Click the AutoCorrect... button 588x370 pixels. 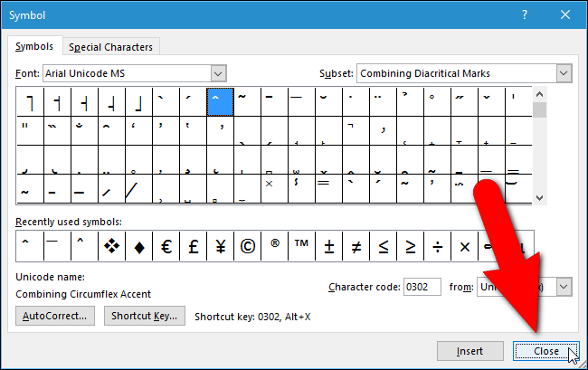[x=56, y=316]
